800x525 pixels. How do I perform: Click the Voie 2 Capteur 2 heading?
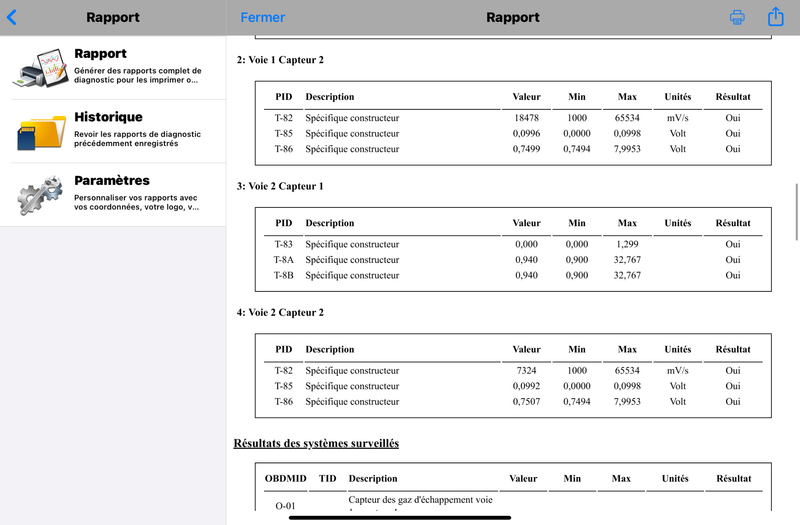[280, 313]
